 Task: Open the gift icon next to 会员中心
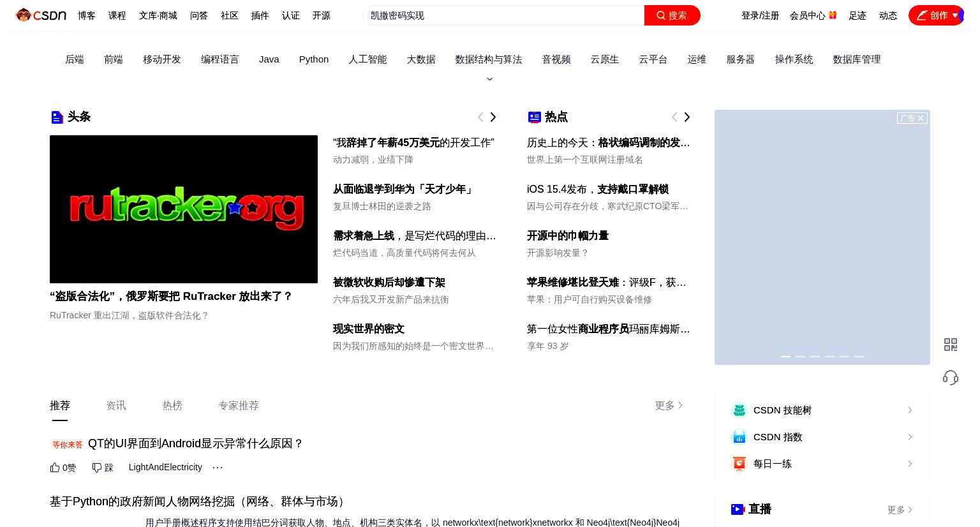pyautogui.click(x=833, y=15)
